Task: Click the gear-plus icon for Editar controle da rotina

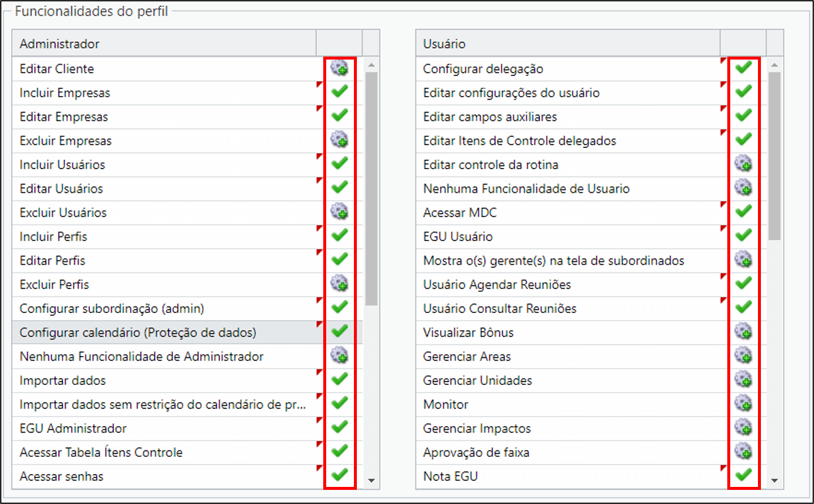Action: tap(743, 164)
